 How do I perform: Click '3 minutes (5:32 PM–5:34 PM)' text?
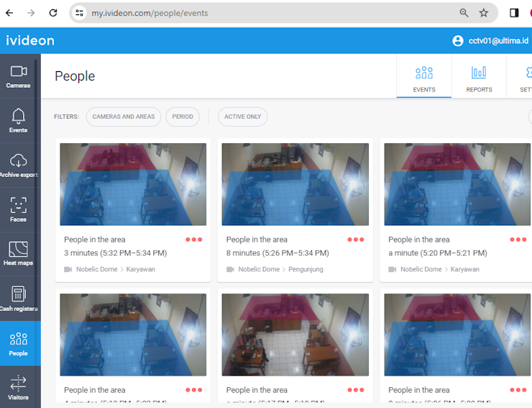point(115,253)
